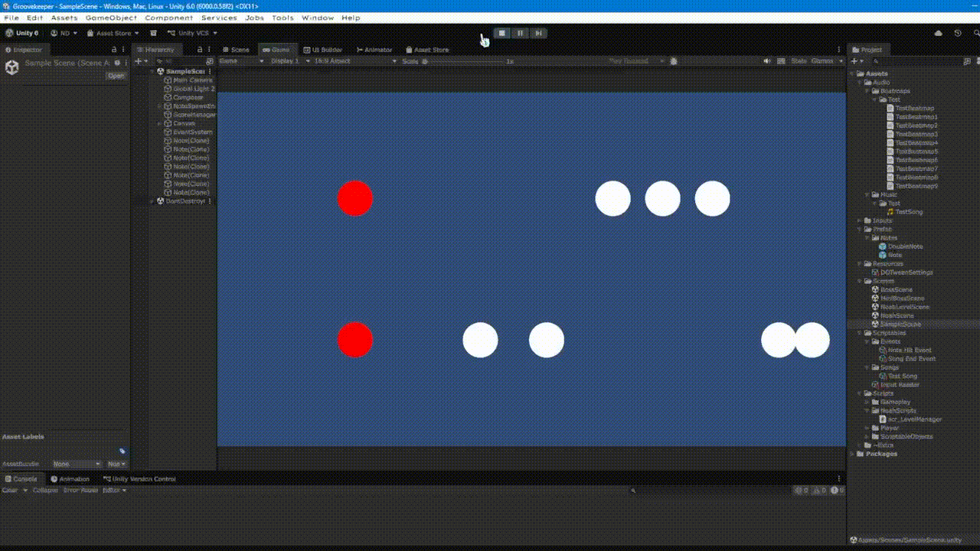Click the Project panel add (+) button
The image size is (980, 551).
tap(857, 61)
